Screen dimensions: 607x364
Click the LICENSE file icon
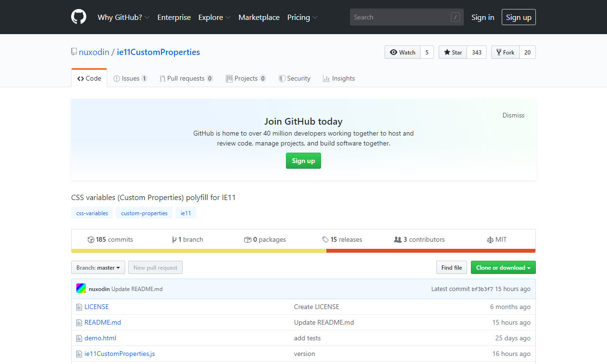79,307
